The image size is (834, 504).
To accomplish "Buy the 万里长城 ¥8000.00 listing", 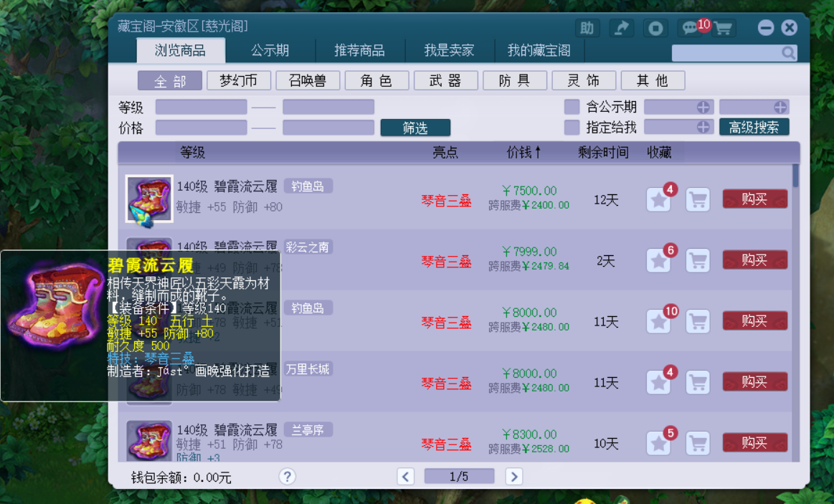I will pos(754,381).
